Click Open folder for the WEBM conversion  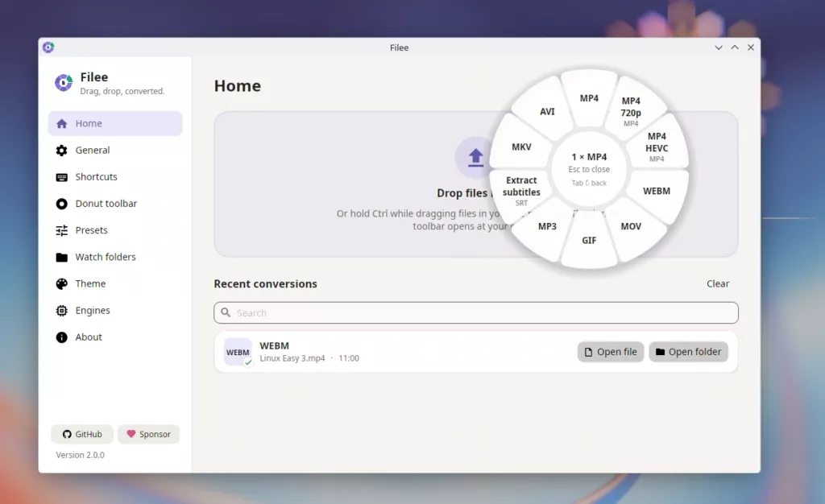(x=688, y=352)
